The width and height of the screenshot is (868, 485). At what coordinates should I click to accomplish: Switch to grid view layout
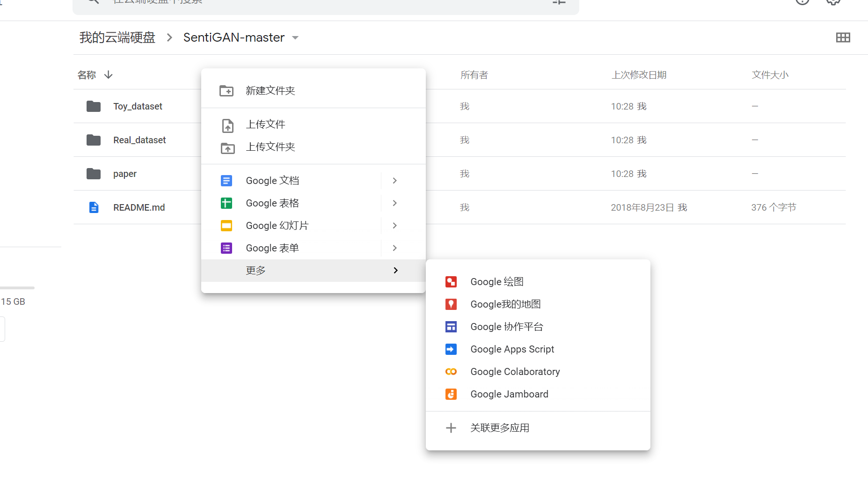pyautogui.click(x=843, y=37)
